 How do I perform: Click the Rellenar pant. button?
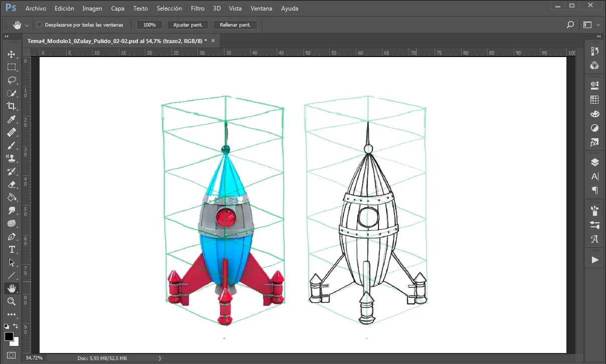tap(236, 25)
